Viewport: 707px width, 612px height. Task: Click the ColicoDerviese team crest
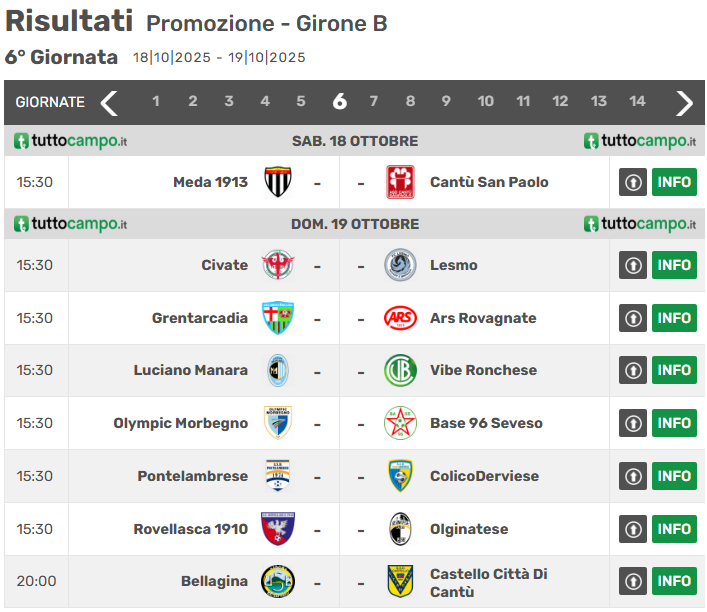[x=400, y=476]
